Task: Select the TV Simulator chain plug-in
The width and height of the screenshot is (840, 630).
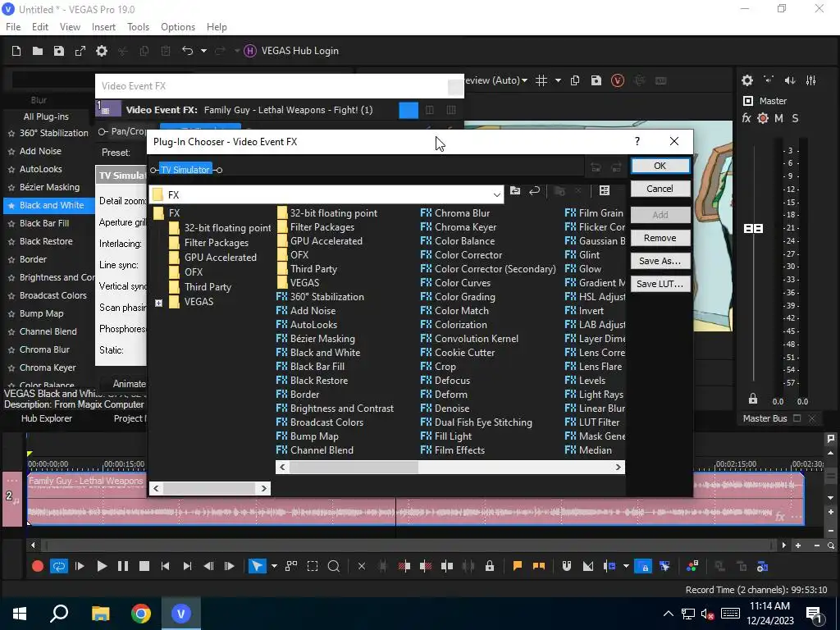Action: tap(185, 170)
